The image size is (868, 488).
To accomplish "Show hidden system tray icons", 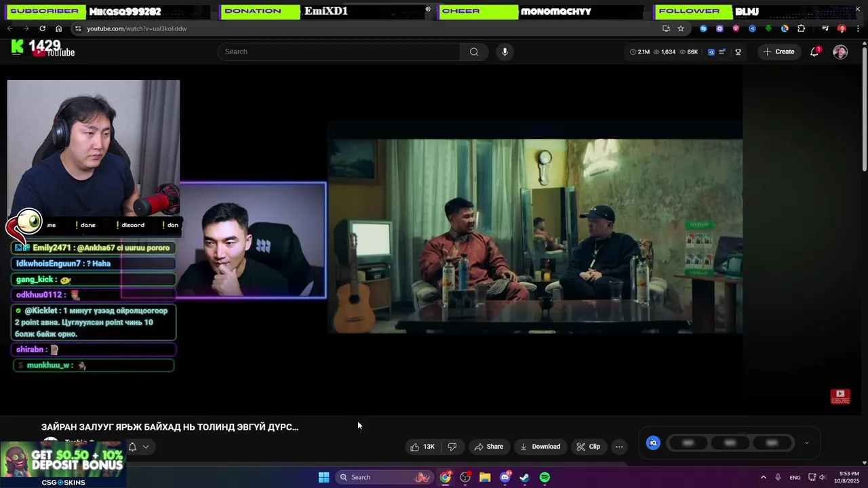I will pos(763,477).
